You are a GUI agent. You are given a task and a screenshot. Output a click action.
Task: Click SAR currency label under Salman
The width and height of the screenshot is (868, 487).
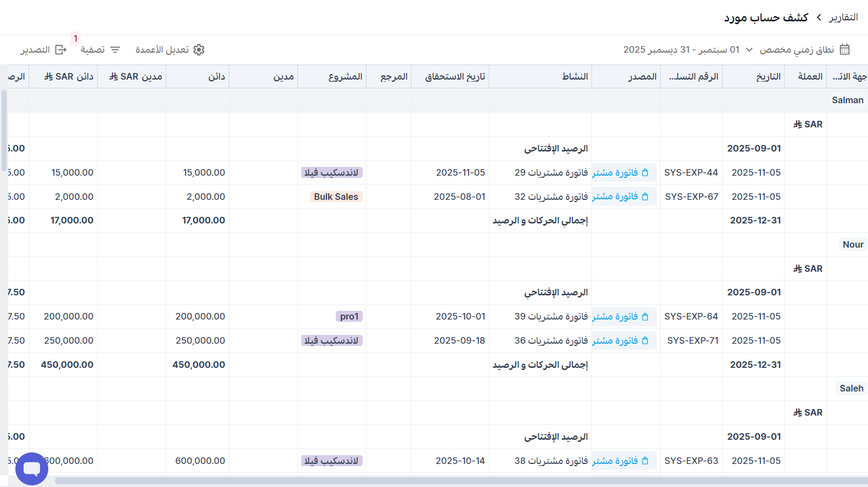pos(808,124)
